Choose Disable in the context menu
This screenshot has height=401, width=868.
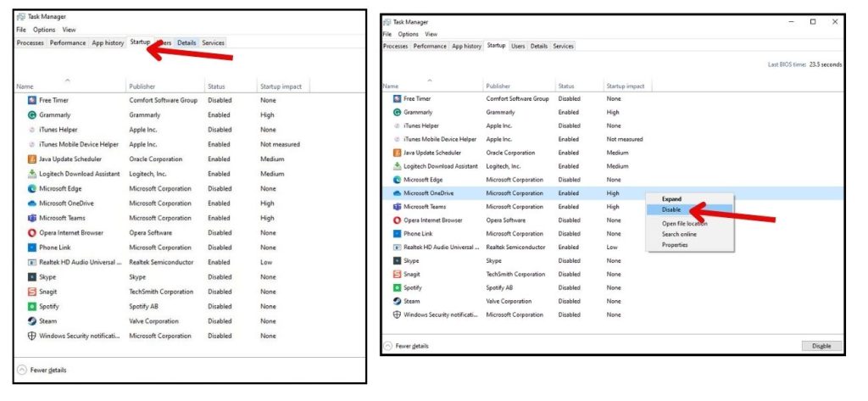(x=690, y=210)
